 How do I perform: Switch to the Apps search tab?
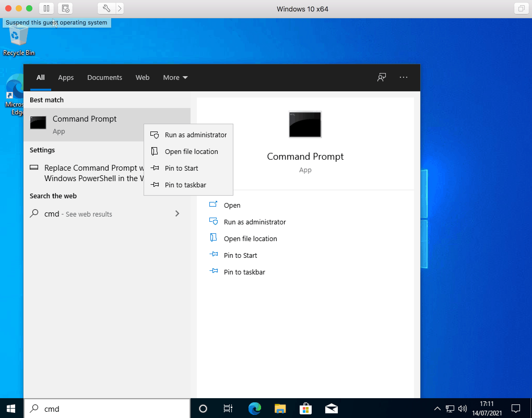coord(66,77)
